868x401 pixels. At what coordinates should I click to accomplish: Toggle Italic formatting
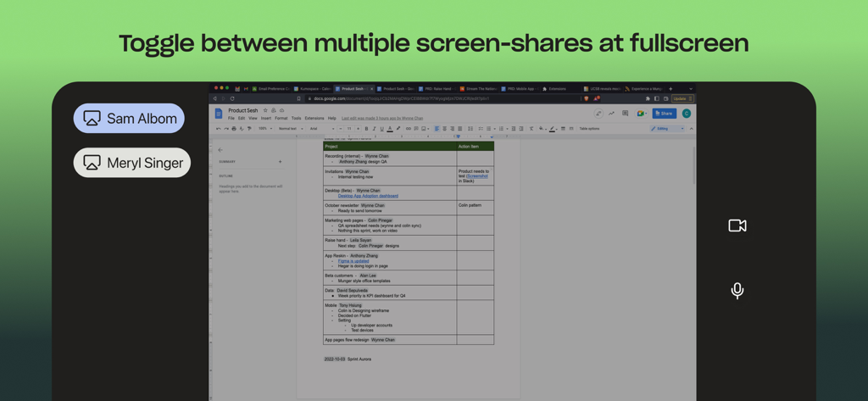pos(374,129)
